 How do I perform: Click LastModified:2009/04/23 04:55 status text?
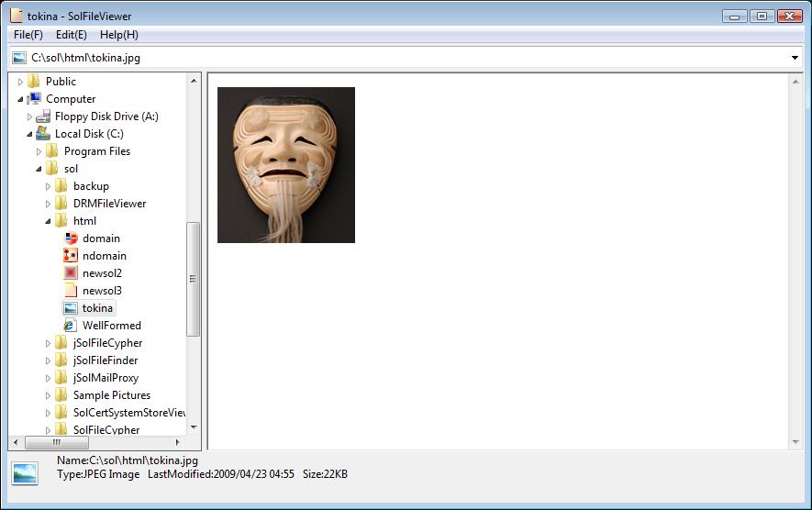tap(220, 474)
